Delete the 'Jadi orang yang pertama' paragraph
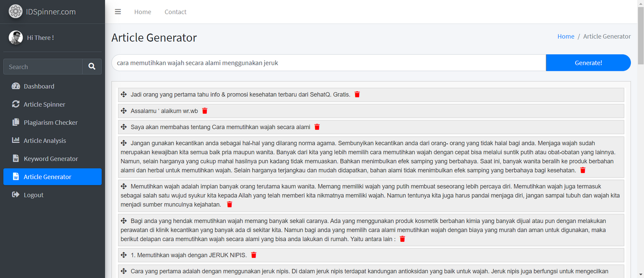Screen dimensions: 644x278 coord(357,95)
